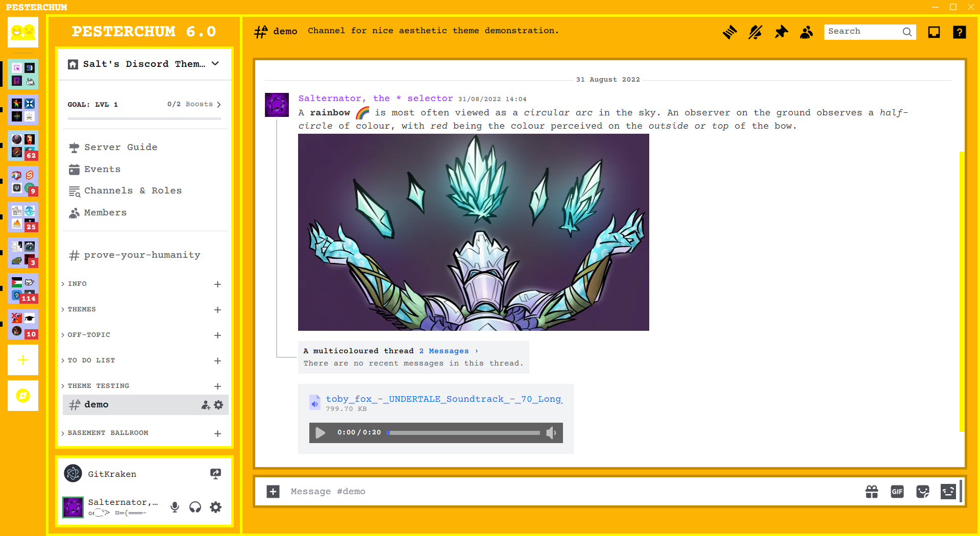This screenshot has width=980, height=536.
Task: Deafen with the headphones icon
Action: pyautogui.click(x=195, y=507)
